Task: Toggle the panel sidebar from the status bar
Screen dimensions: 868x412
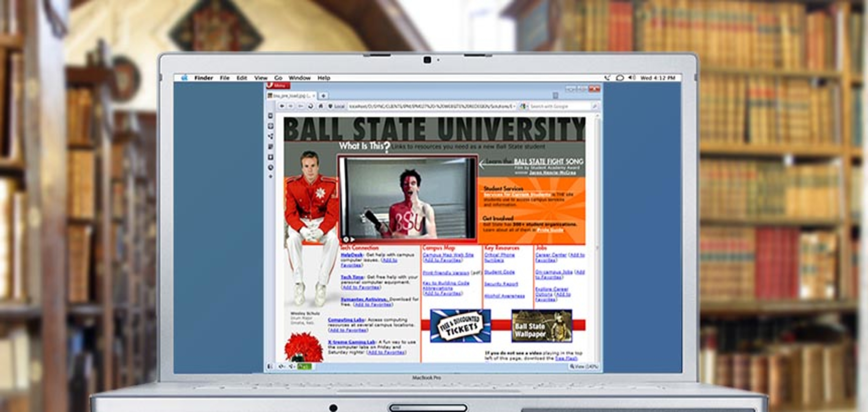Action: [270, 365]
